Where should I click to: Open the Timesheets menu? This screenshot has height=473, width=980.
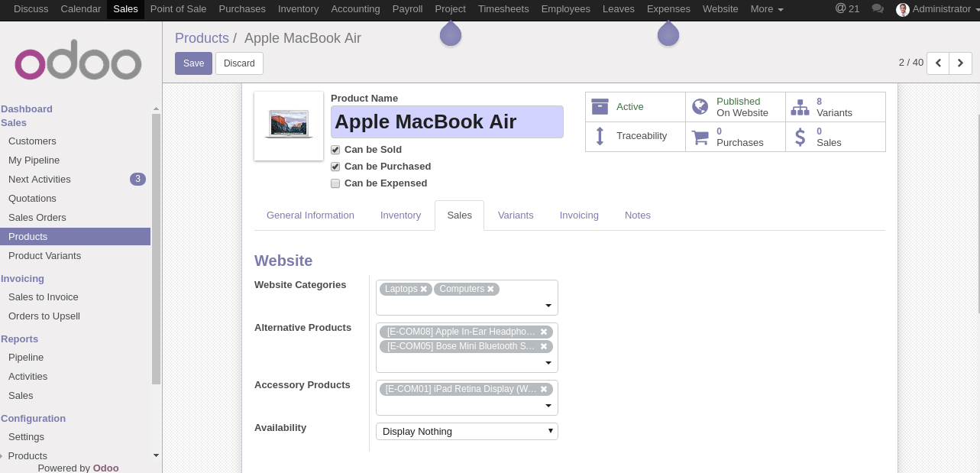pos(503,9)
